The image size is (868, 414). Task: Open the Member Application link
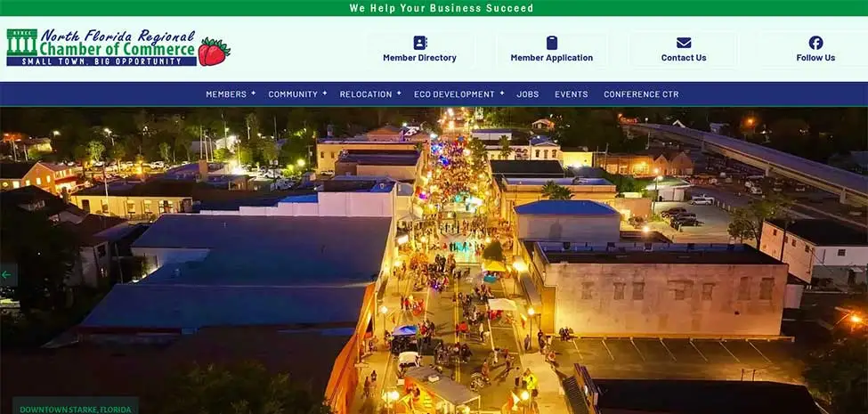(x=551, y=58)
